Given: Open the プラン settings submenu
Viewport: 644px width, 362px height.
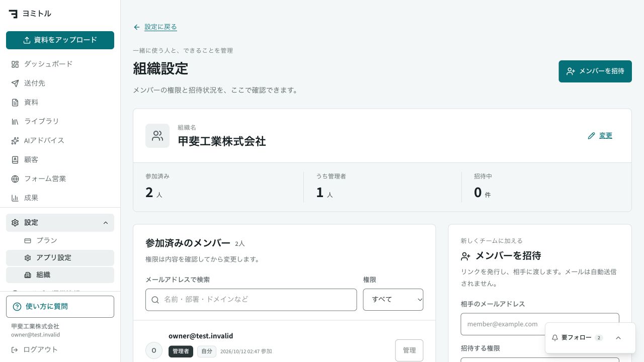Looking at the screenshot, I should click(60, 241).
